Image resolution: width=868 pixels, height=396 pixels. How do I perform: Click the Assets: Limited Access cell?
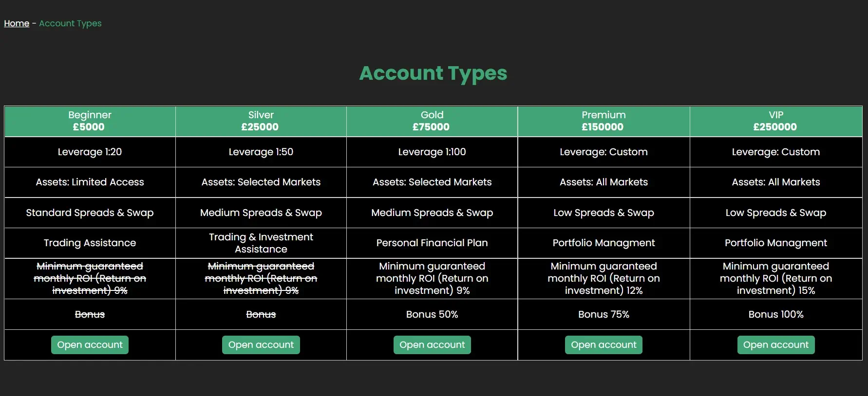(x=90, y=182)
